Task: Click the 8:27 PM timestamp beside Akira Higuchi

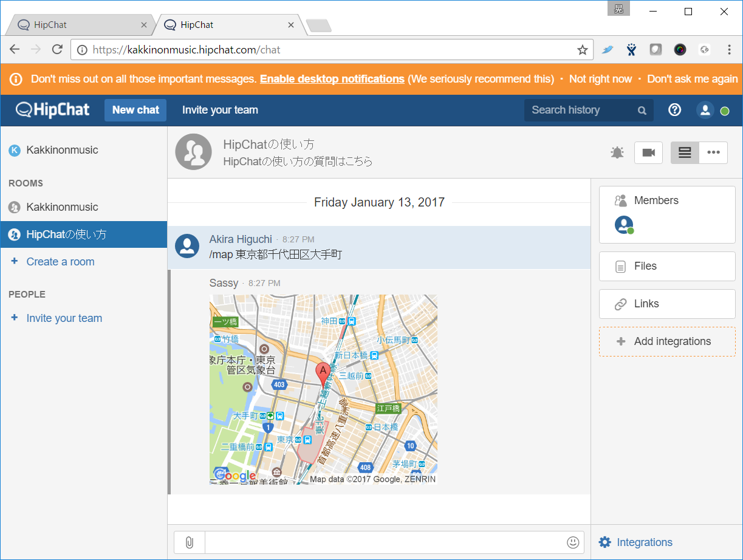Action: [298, 240]
